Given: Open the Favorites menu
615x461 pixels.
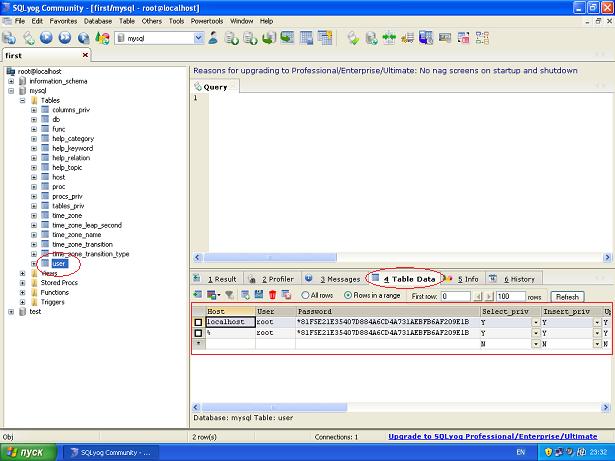Looking at the screenshot, I should [63, 21].
